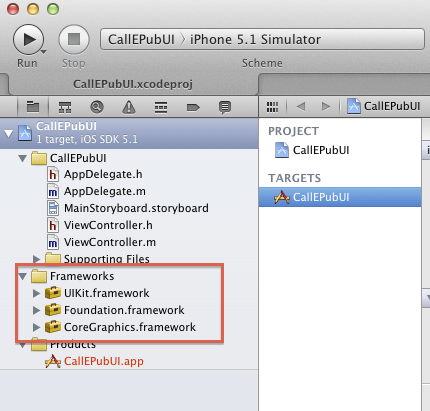Show the Symbol navigator
430x411 pixels.
[x=65, y=107]
